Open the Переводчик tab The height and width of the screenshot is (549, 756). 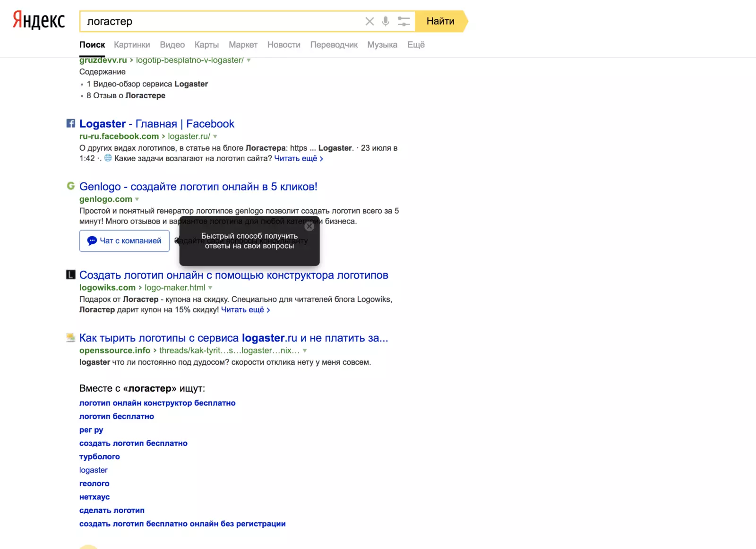(334, 45)
